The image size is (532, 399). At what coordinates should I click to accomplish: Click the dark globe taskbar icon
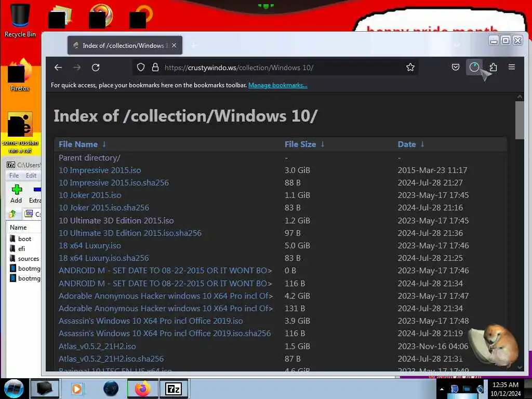111,389
